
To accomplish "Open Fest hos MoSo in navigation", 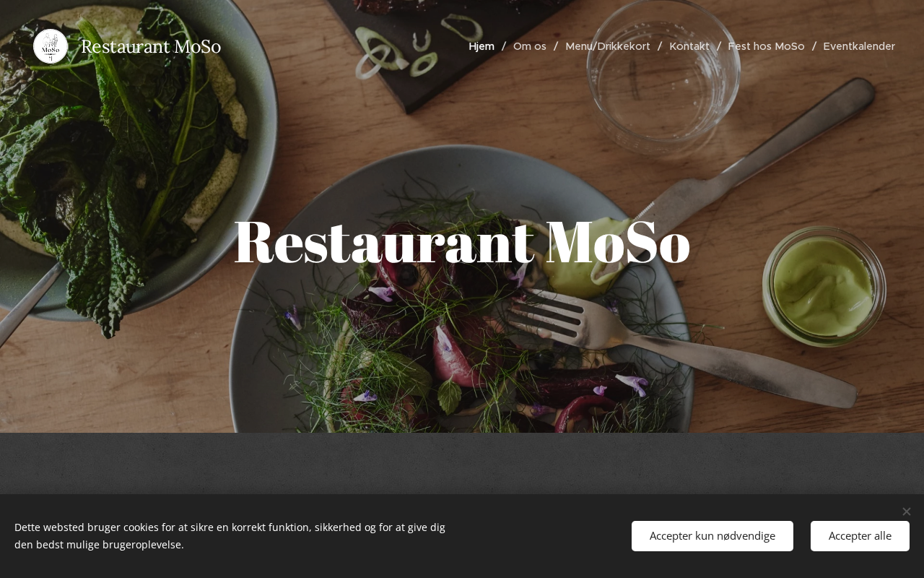I will 766,46.
